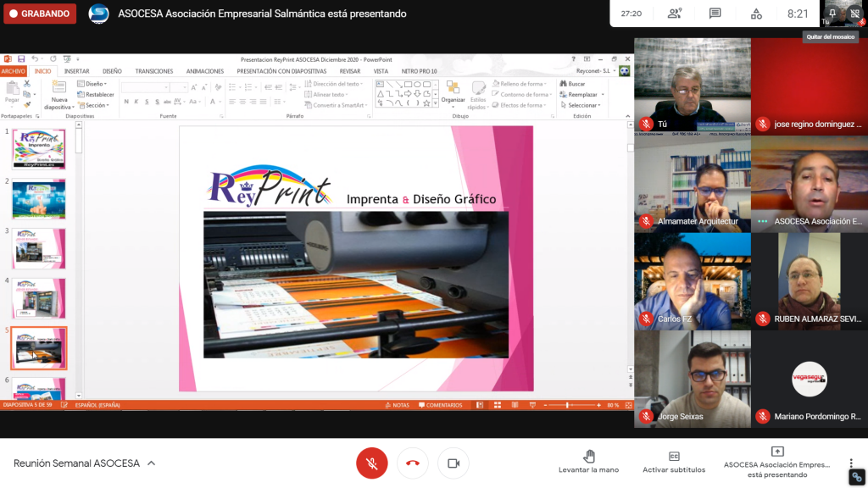
Task: Switch to the REVISAR tab
Action: point(350,71)
